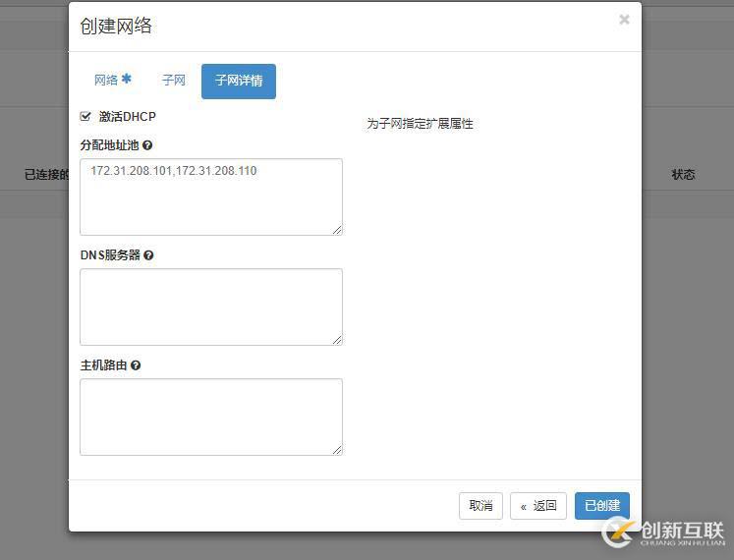Click the 分配地址池 label
The height and width of the screenshot is (560, 734).
pos(109,145)
